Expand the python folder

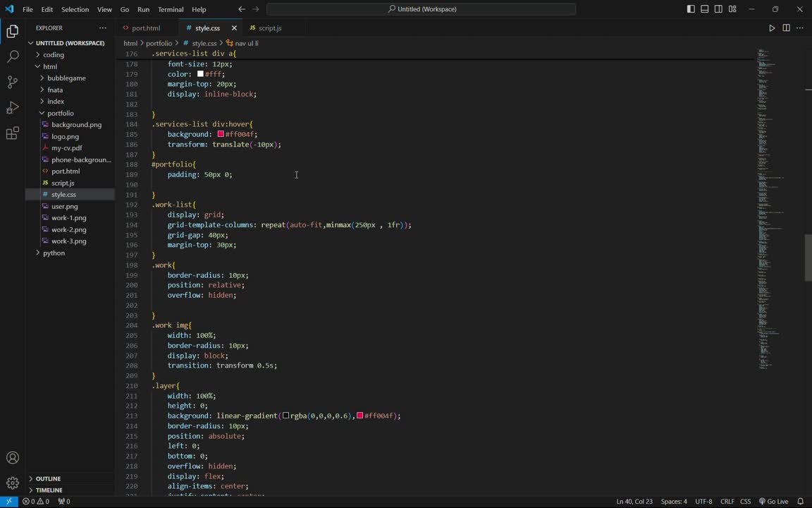[54, 253]
